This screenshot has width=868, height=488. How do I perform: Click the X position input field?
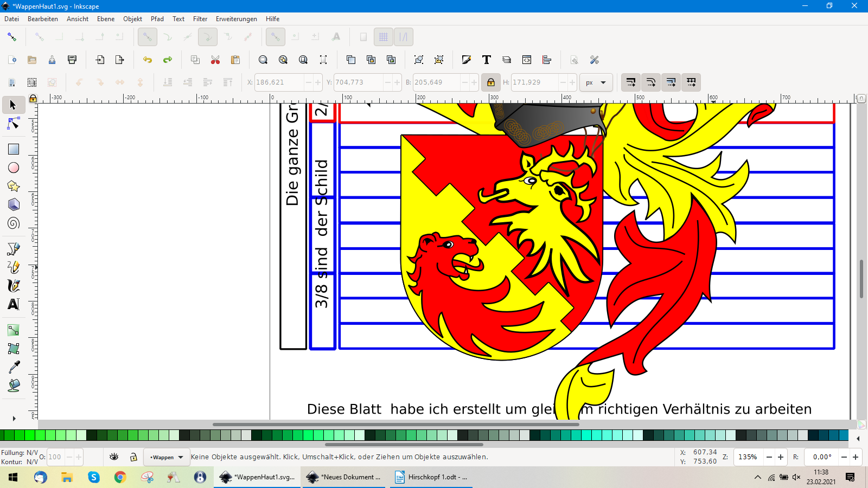pyautogui.click(x=279, y=82)
